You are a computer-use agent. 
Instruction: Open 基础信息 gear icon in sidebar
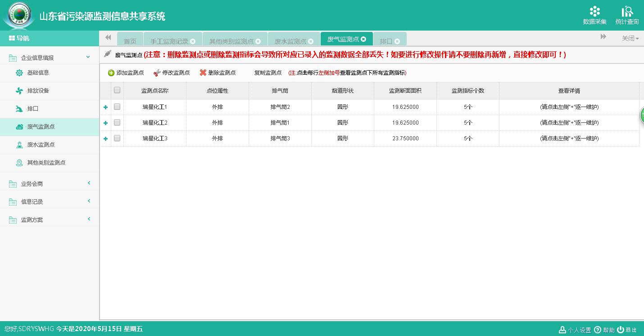[19, 73]
